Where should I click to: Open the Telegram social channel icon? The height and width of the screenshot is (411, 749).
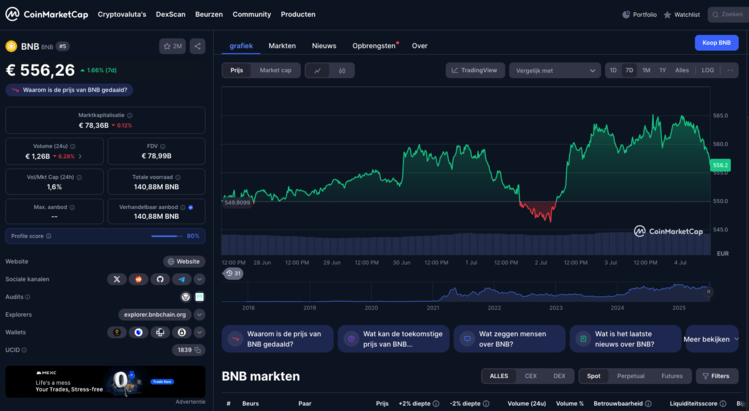(x=182, y=279)
